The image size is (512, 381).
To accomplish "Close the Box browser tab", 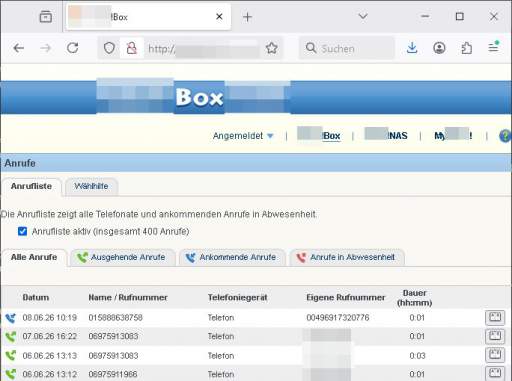I will pos(219,17).
